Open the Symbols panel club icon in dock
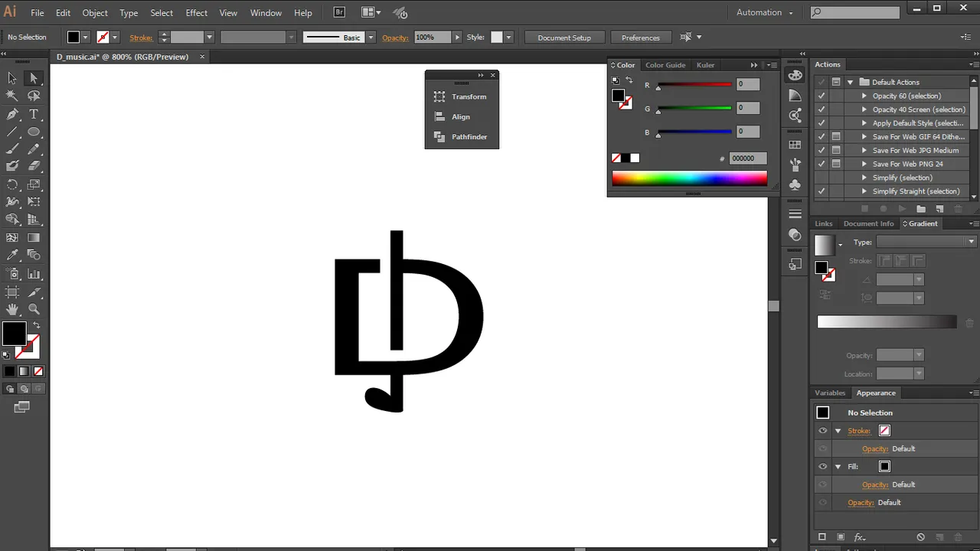Image resolution: width=980 pixels, height=551 pixels. [x=795, y=184]
